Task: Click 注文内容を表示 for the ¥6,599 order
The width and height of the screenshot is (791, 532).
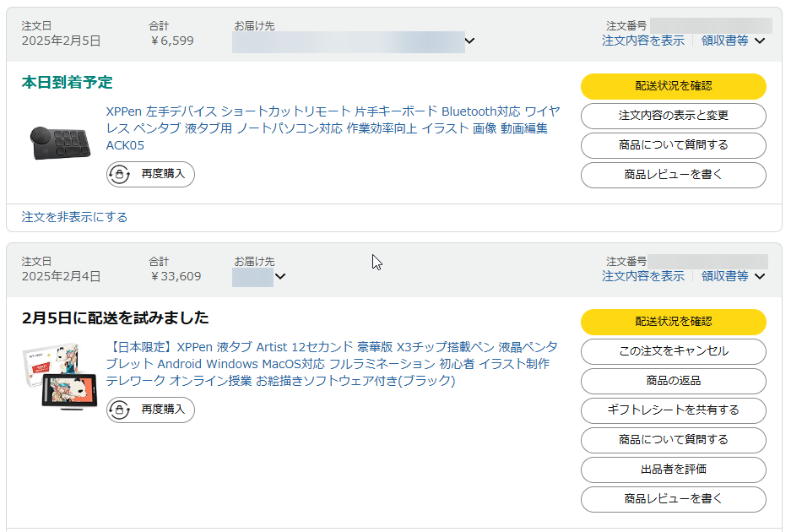Action: [642, 41]
